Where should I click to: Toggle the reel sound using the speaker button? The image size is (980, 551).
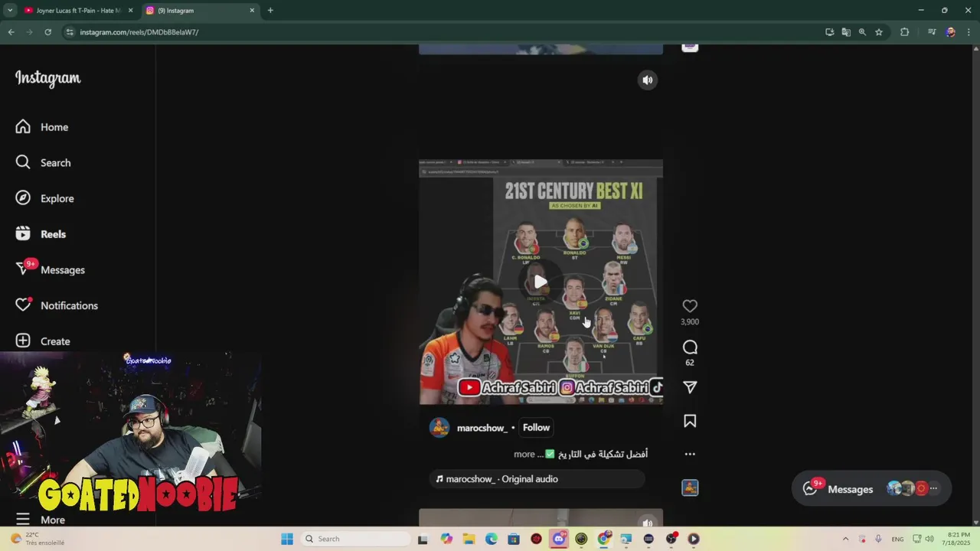[x=648, y=80]
